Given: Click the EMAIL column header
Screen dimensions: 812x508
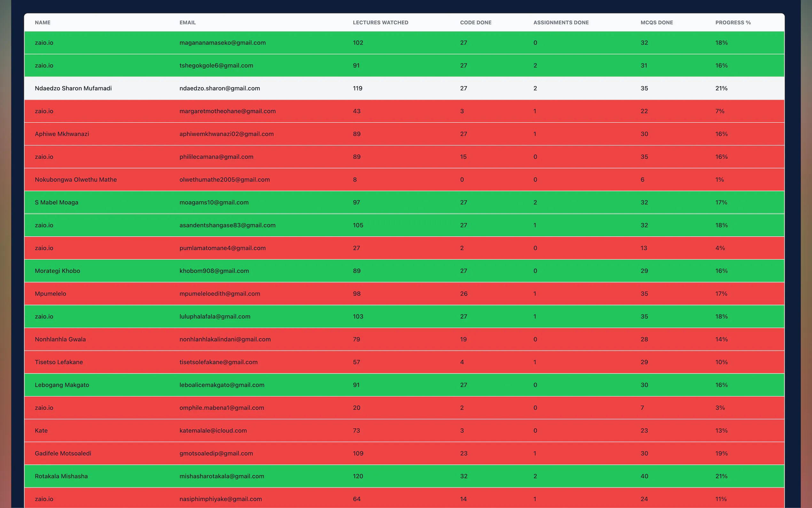Looking at the screenshot, I should point(187,22).
